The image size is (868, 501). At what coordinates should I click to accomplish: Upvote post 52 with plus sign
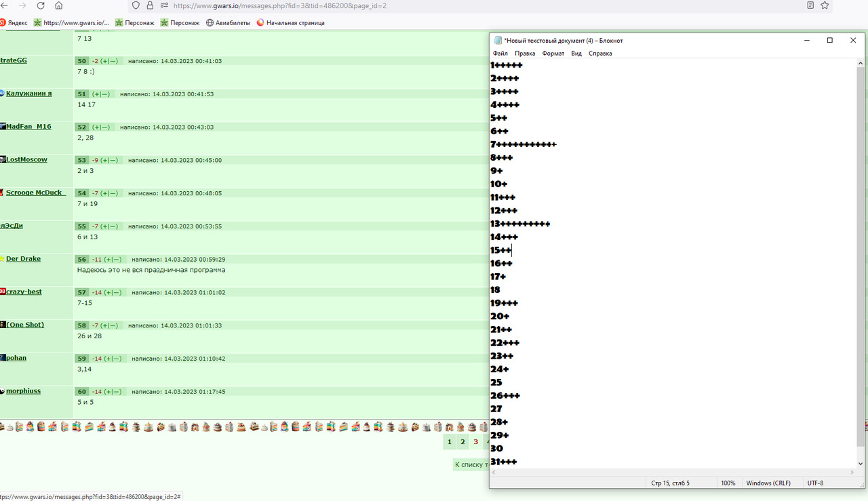coord(97,127)
